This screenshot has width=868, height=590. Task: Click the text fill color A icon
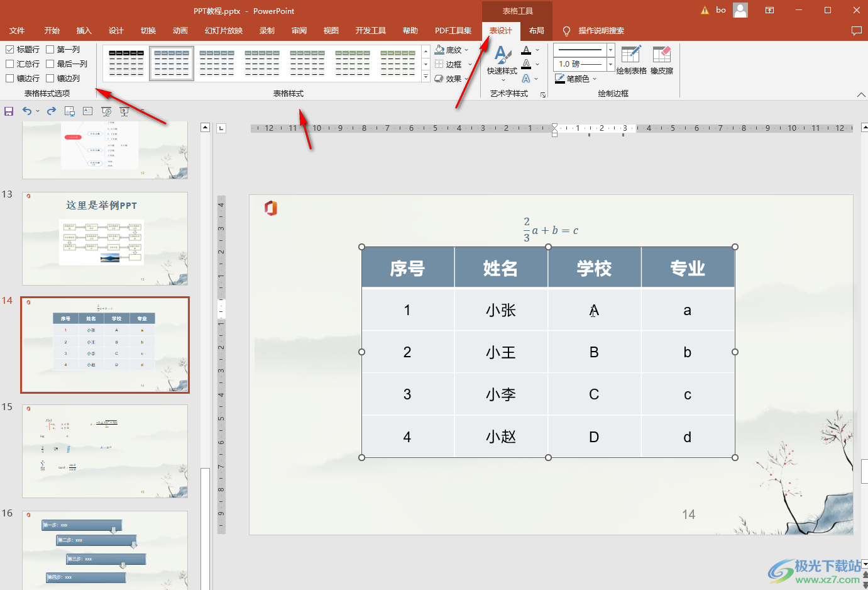point(526,50)
